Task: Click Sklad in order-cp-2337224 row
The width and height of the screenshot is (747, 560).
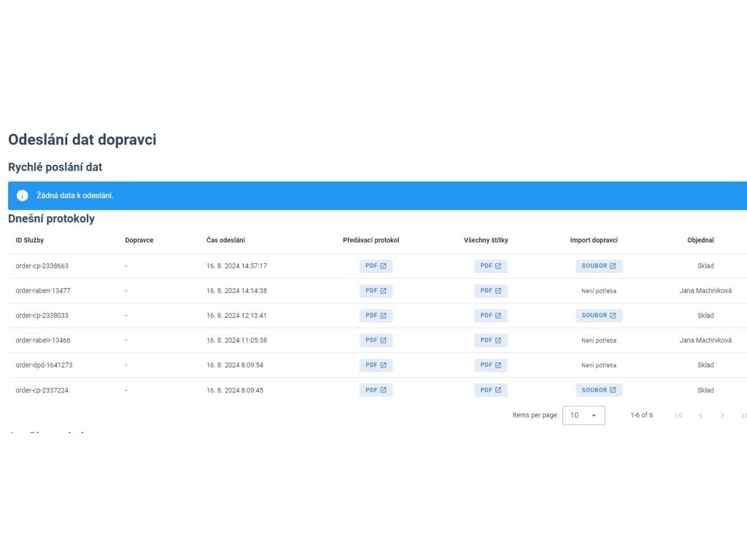Action: [705, 390]
